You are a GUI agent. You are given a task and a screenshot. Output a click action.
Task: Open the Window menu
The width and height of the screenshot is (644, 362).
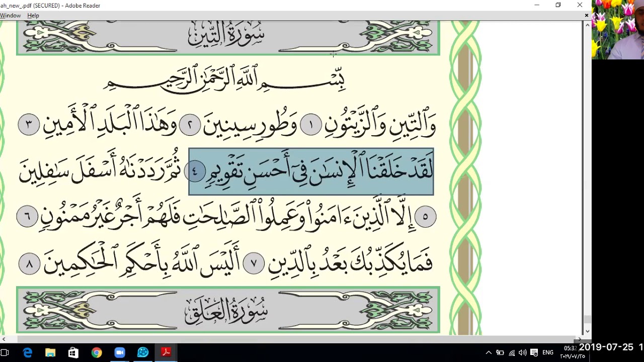pyautogui.click(x=10, y=16)
